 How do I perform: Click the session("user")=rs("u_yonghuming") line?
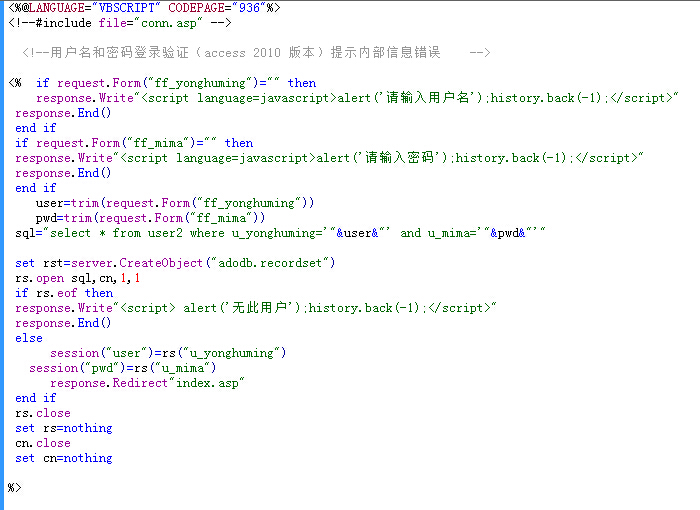pyautogui.click(x=168, y=353)
